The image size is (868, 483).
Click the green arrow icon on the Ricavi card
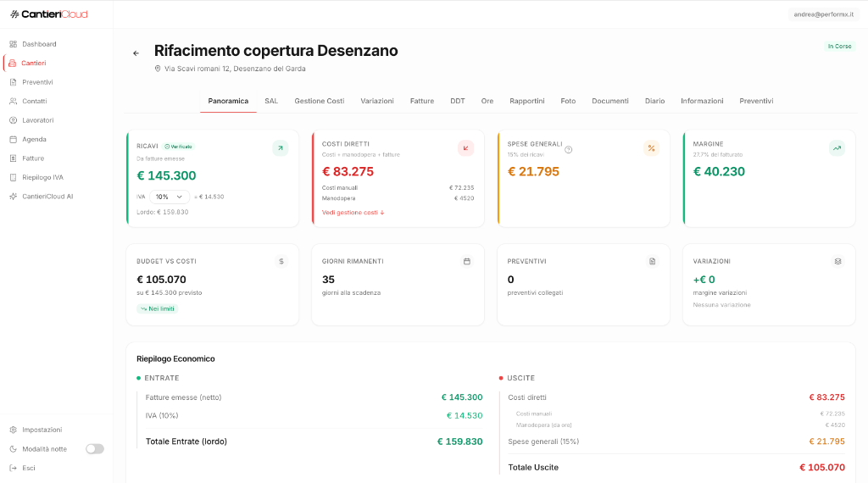click(x=280, y=148)
